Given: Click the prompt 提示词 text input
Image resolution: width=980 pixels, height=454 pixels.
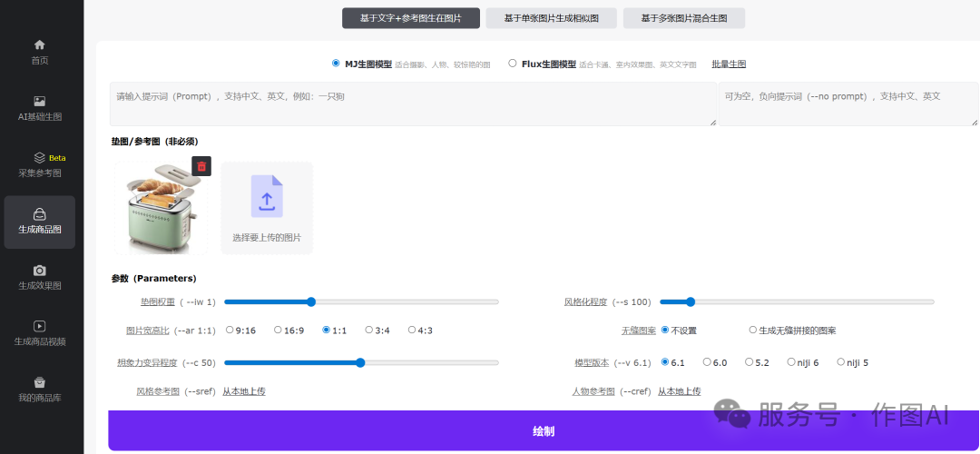Looking at the screenshot, I should pyautogui.click(x=413, y=104).
